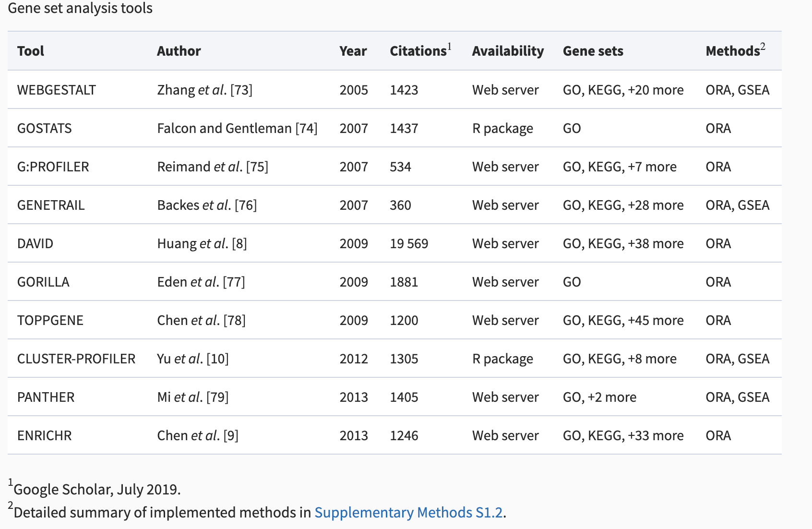Select the Tool column header

(x=31, y=51)
